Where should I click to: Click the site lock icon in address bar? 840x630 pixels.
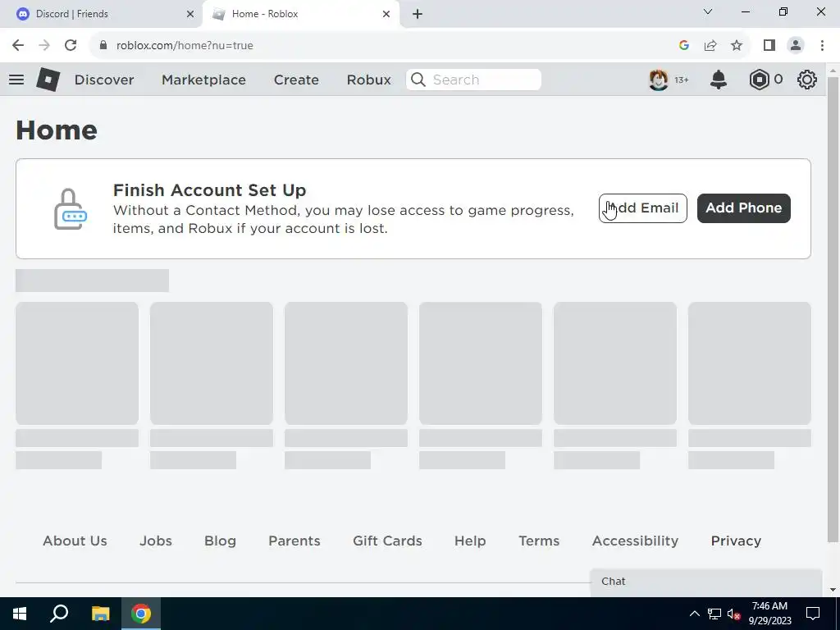pyautogui.click(x=103, y=46)
